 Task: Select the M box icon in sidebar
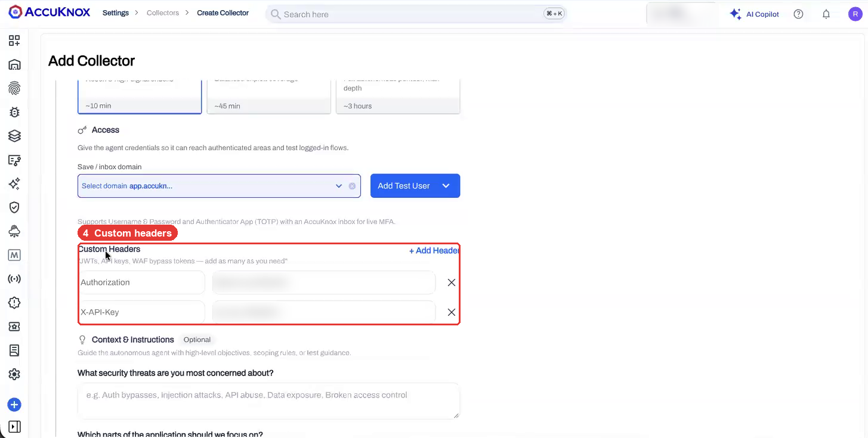click(14, 255)
